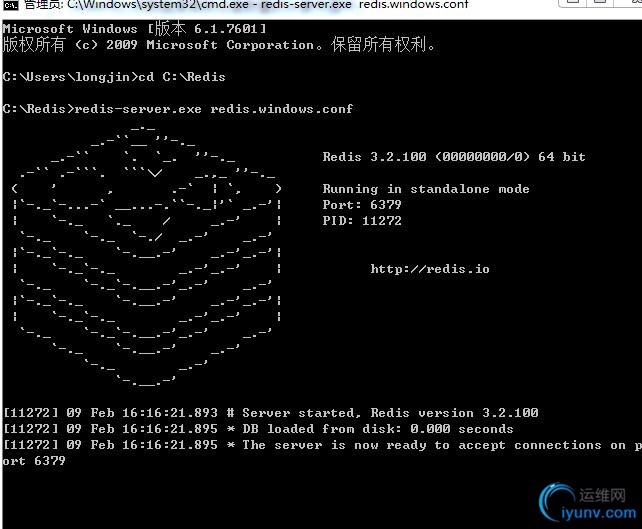642x529 pixels.
Task: Click the 'redis-server.exe redis.windows.conf' command line
Action: pos(178,109)
